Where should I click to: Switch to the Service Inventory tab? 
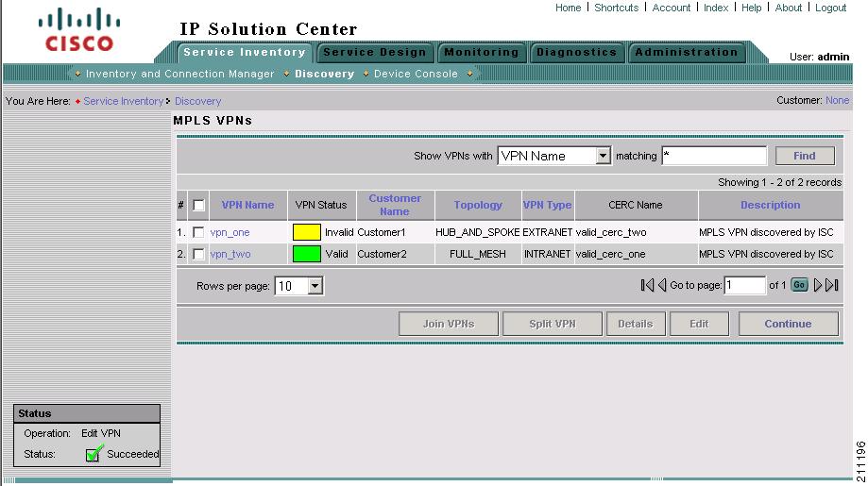pos(245,53)
